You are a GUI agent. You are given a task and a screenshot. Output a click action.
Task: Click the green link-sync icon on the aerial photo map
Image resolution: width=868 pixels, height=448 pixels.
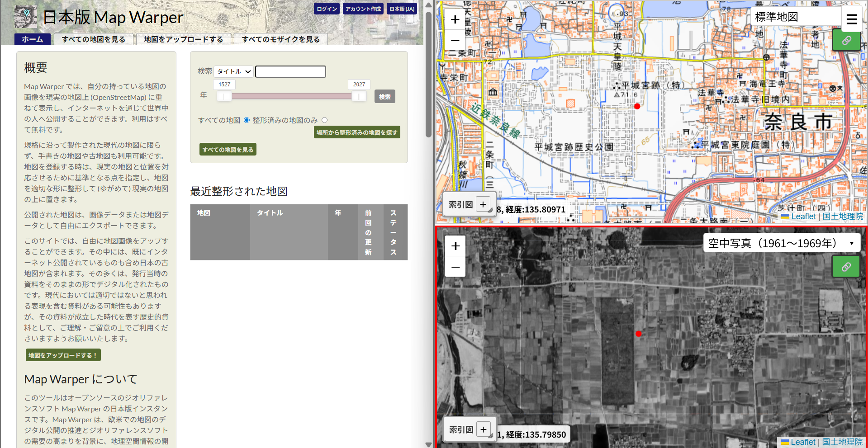[x=846, y=266]
